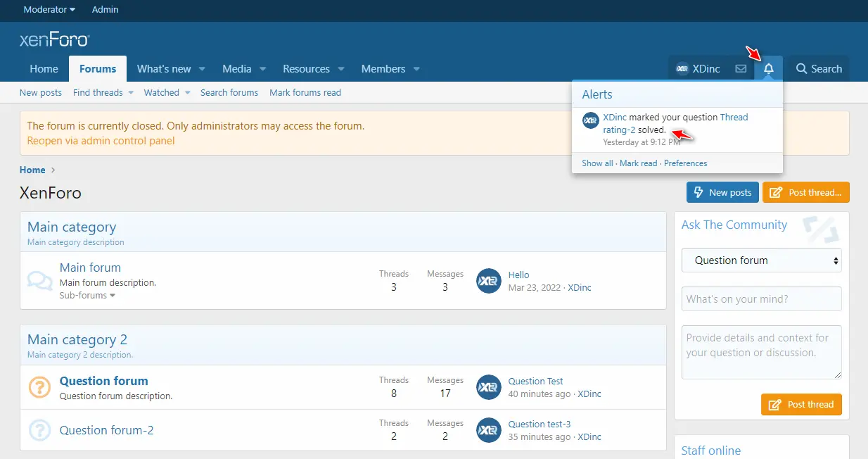Open the Ask The Community heading

coord(734,225)
